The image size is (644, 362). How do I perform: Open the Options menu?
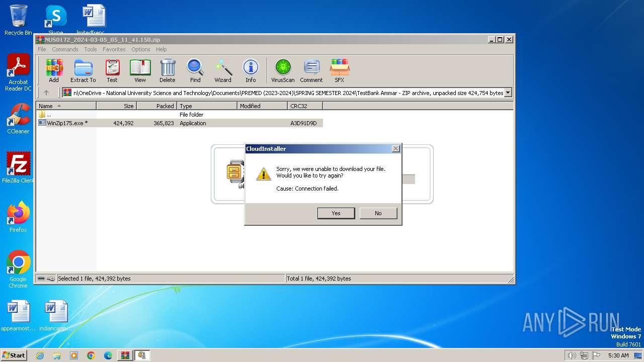141,49
